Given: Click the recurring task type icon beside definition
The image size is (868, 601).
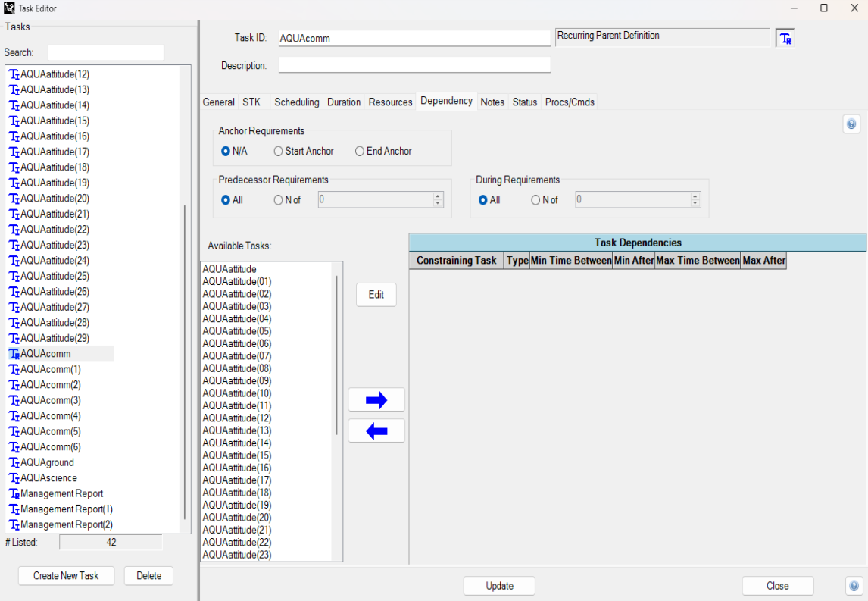Looking at the screenshot, I should (785, 39).
